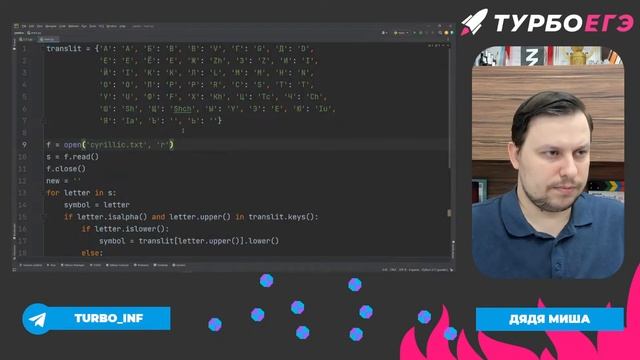
Task: Click the scrollbar marker near line 15
Action: 449,213
